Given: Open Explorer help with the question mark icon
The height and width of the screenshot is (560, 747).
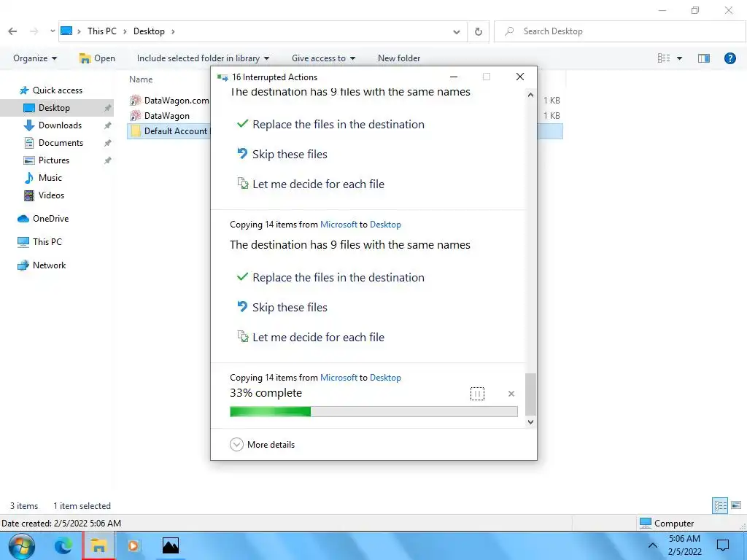Looking at the screenshot, I should point(729,58).
